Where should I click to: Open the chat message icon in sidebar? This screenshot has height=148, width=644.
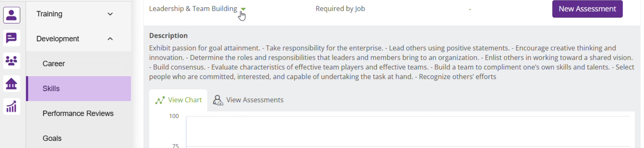click(12, 38)
